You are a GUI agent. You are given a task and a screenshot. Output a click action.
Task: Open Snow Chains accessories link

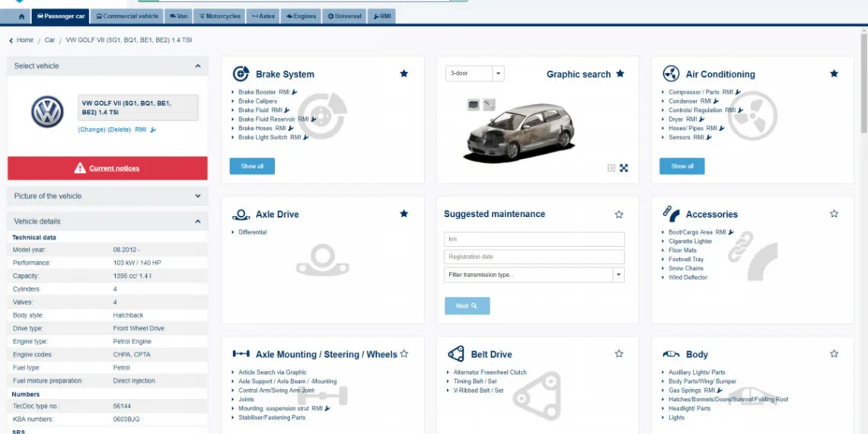click(x=686, y=269)
